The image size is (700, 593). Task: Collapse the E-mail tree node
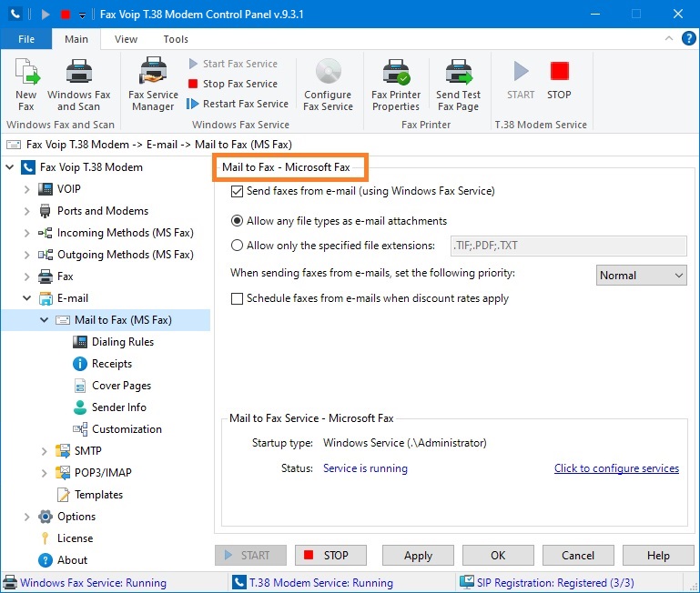[x=26, y=298]
